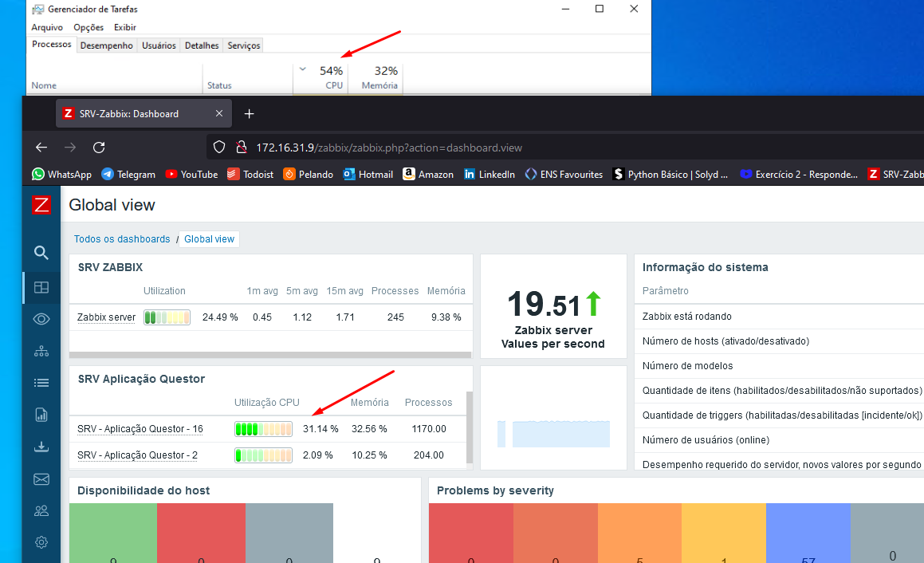Select the SRV-Zabbix: Dashboard browser tab
This screenshot has width=924, height=563.
tap(144, 114)
